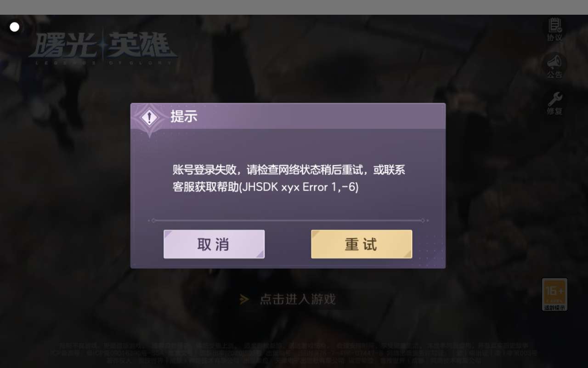Click the 账号登录失败 error message line
The image size is (588, 368).
click(x=289, y=170)
